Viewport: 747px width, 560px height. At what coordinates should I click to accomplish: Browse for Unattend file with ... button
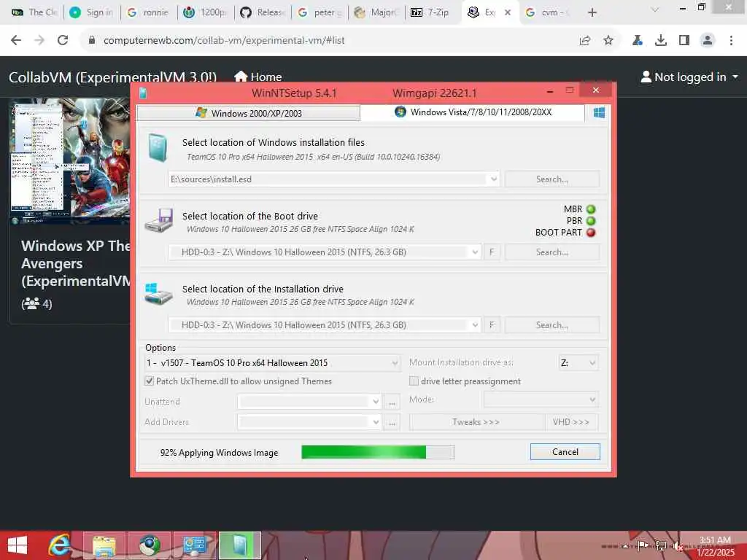pos(392,402)
